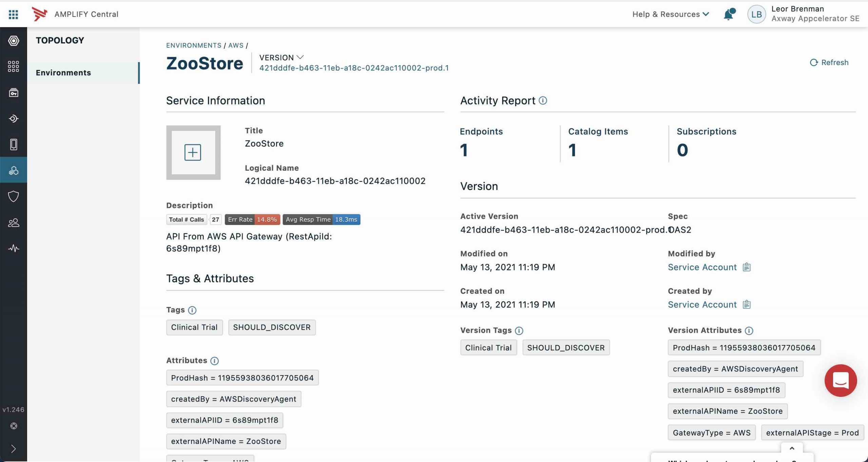The image size is (868, 462).
Task: Click the ZooStore page heading
Action: coord(204,63)
